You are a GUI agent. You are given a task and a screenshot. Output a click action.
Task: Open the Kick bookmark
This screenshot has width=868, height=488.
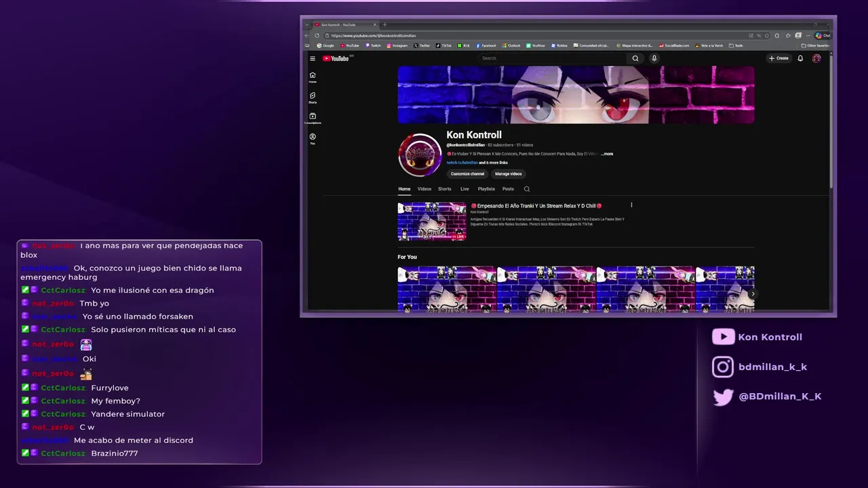[464, 45]
